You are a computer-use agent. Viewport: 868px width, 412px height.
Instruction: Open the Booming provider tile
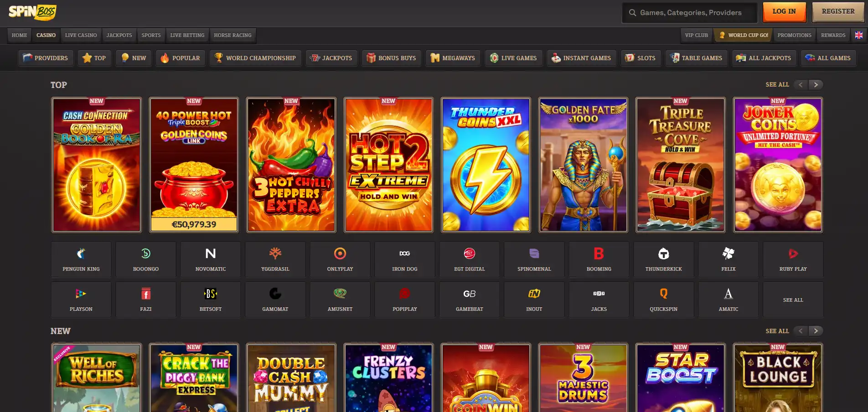[x=599, y=259]
